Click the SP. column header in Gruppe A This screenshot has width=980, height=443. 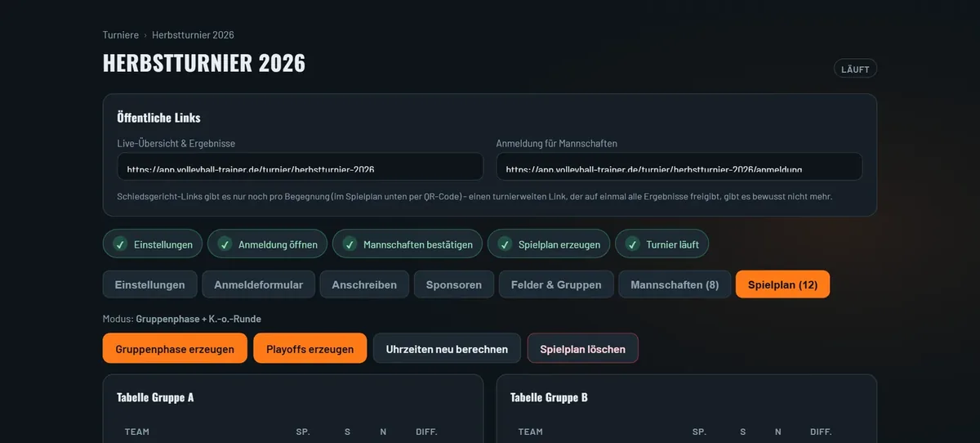[x=303, y=432]
